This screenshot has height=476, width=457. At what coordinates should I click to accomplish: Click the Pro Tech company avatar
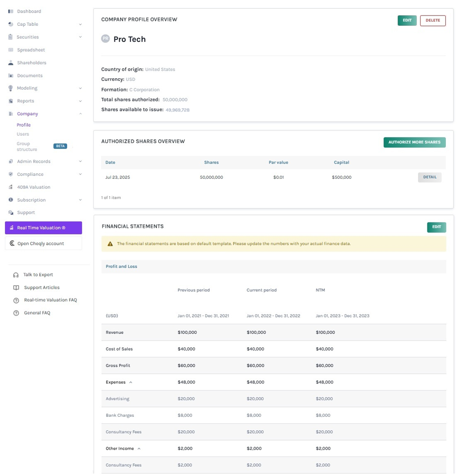[106, 38]
